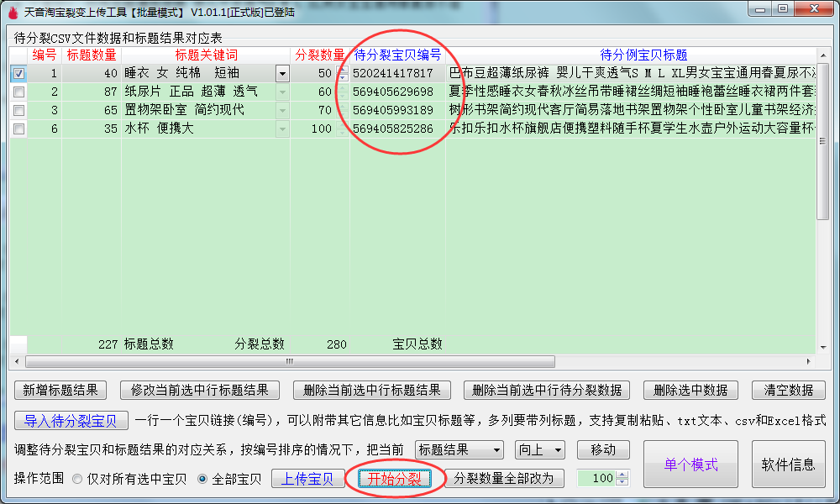The height and width of the screenshot is (504, 840).
Task: Click the red flame app icon in title bar
Action: [x=11, y=11]
